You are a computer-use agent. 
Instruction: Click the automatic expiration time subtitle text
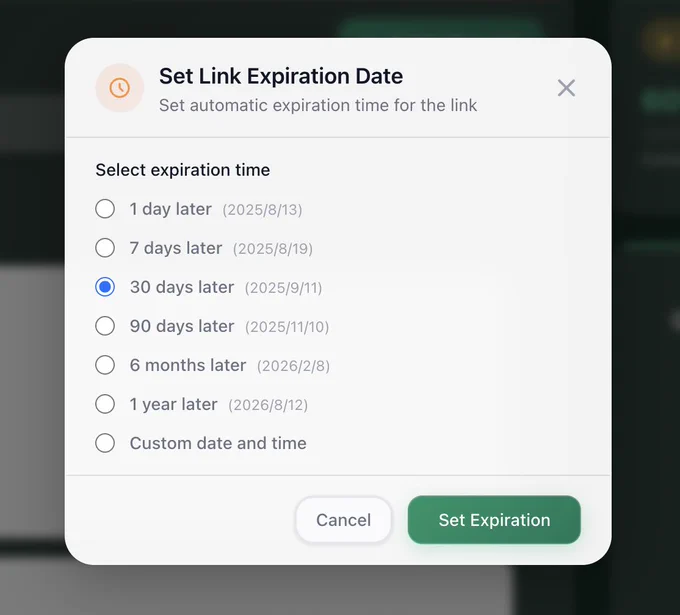(318, 105)
